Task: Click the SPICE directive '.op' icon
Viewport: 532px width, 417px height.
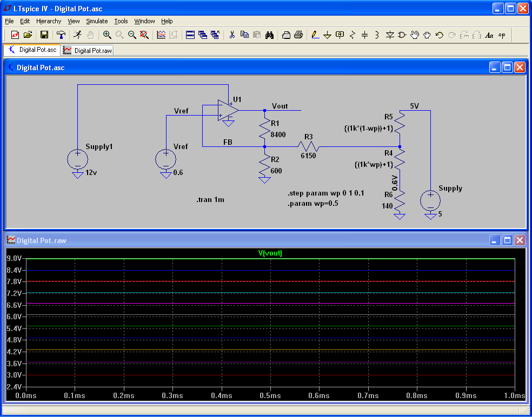Action: click(x=502, y=35)
